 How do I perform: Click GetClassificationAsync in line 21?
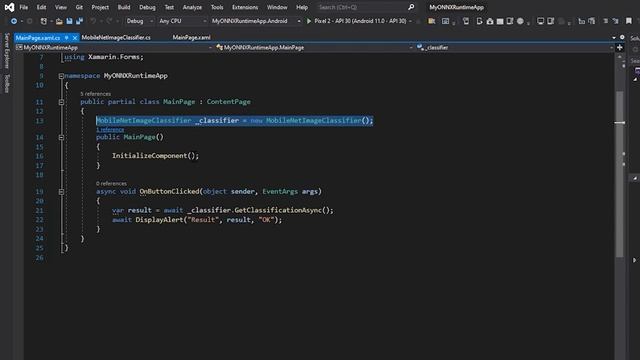point(278,210)
